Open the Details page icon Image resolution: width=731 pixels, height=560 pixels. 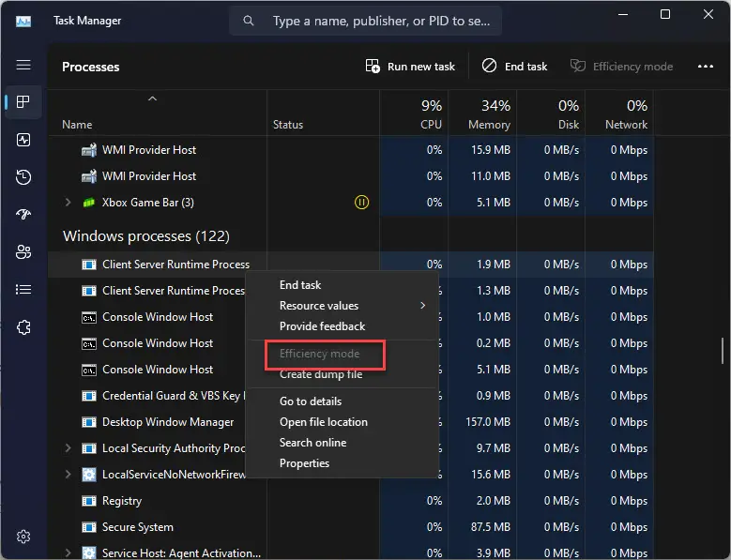tap(23, 290)
